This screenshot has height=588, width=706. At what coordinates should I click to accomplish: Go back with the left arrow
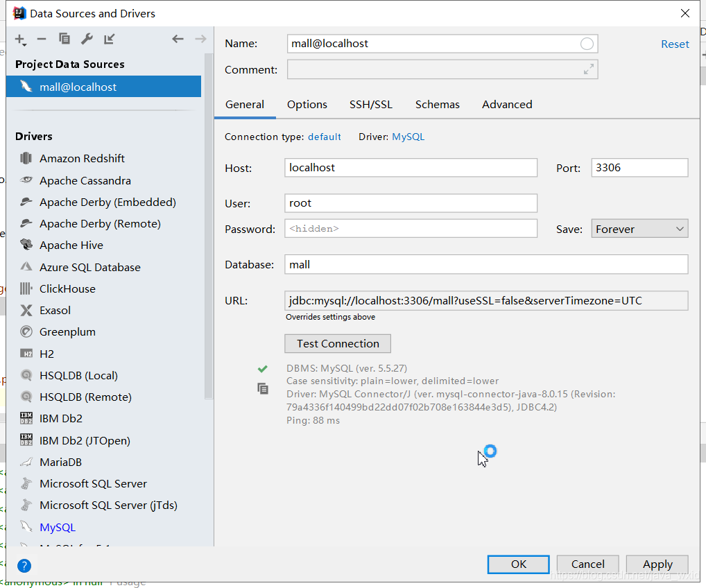178,39
